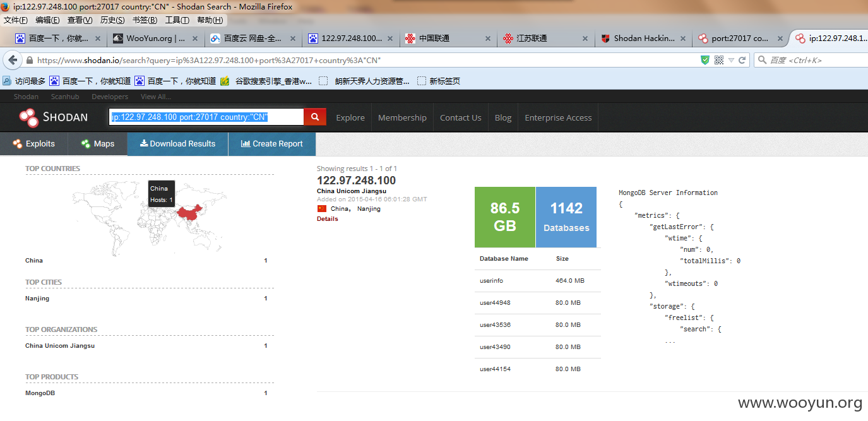Open the 查看(V) menu
The image size is (868, 421).
click(81, 20)
